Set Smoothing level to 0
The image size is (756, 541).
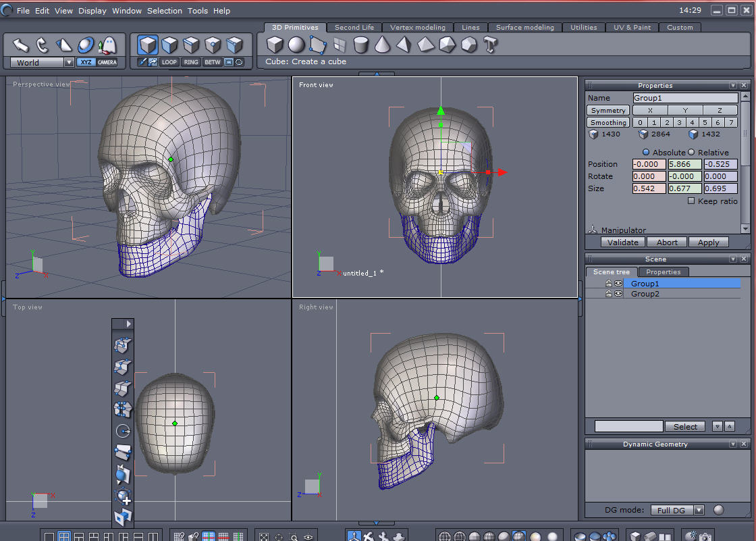(641, 122)
